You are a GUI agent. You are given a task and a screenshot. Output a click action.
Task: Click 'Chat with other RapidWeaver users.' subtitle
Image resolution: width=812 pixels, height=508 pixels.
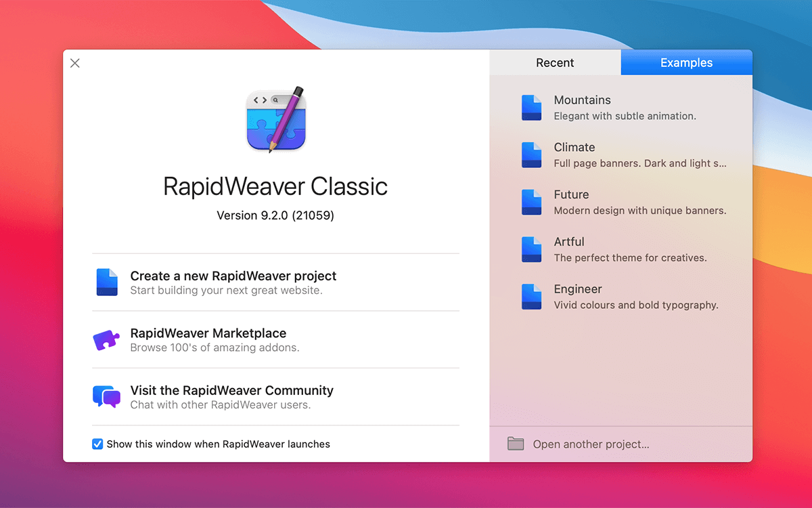220,404
